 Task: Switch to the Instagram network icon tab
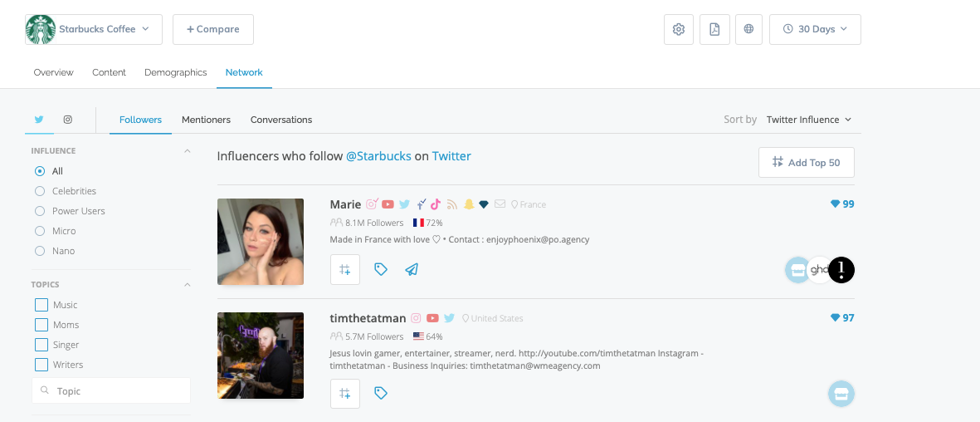tap(67, 120)
